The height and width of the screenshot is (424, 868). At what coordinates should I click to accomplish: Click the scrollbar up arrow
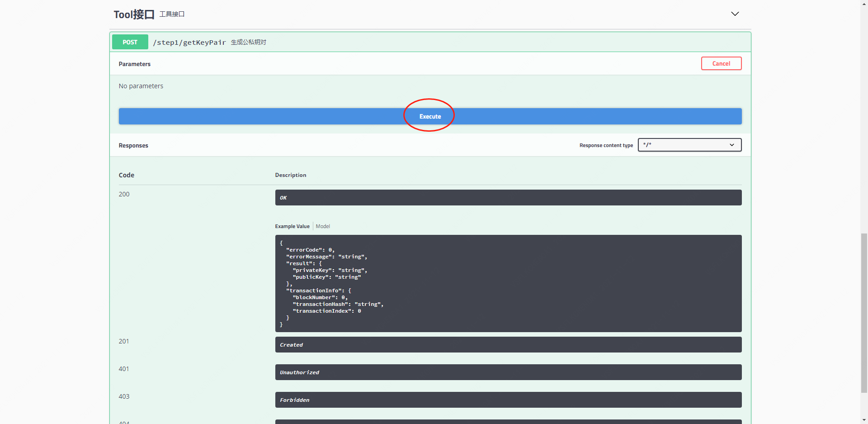864,4
